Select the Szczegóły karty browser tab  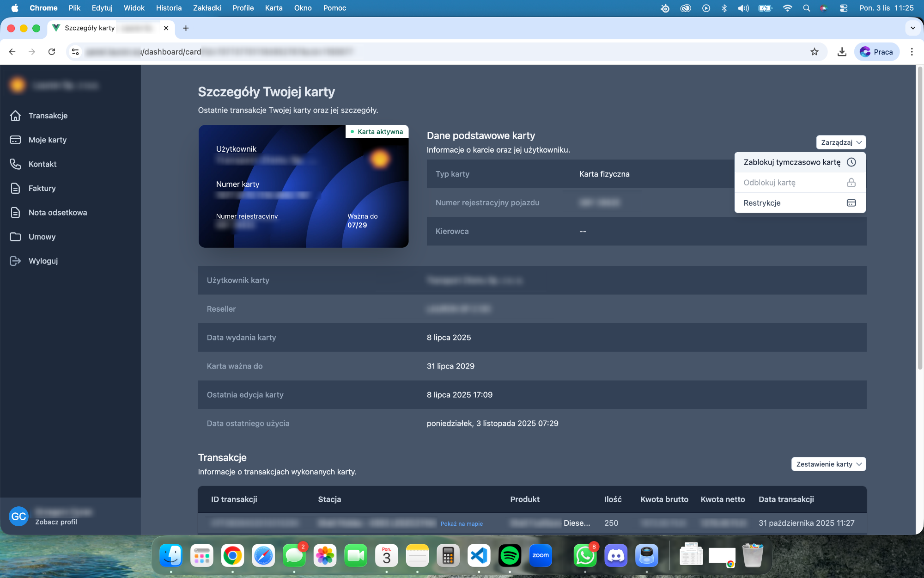89,28
